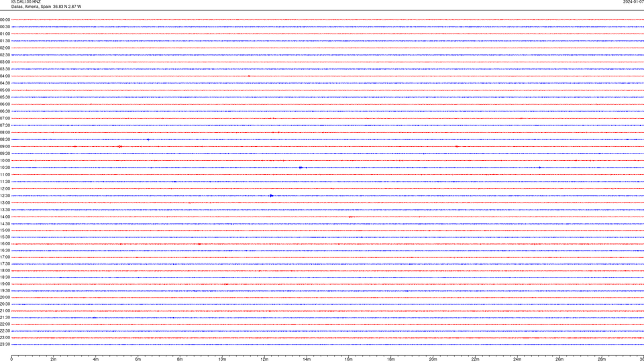Click the 14:00 trace red spike near 16m
The height and width of the screenshot is (362, 644).
pos(350,217)
